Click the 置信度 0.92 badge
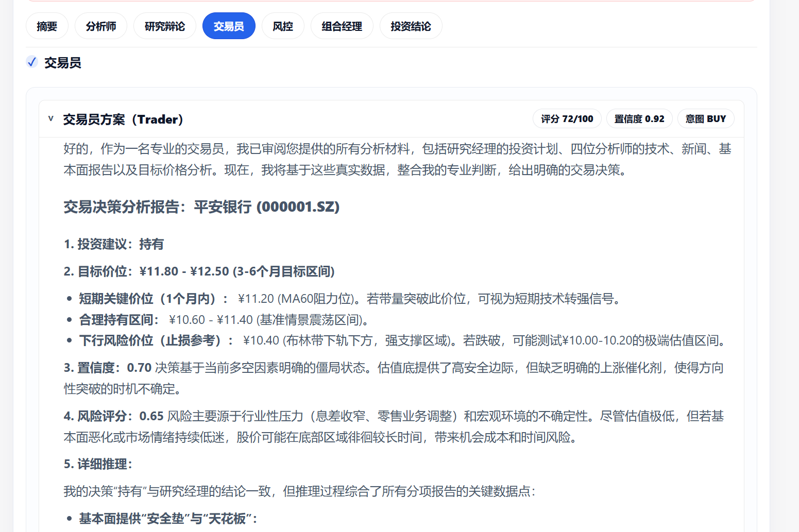 tap(639, 119)
